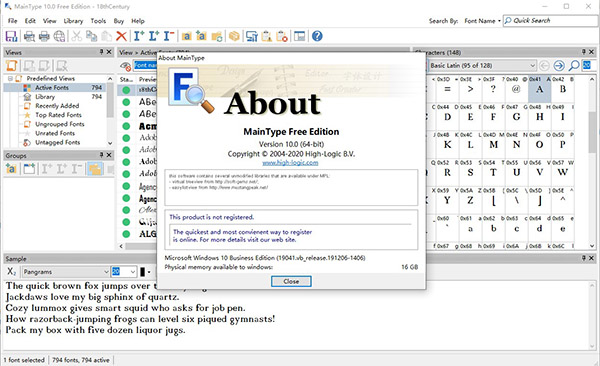Screen dimensions: 600x366
Task: Toggle the pin on the Views panel
Action: (x=101, y=52)
